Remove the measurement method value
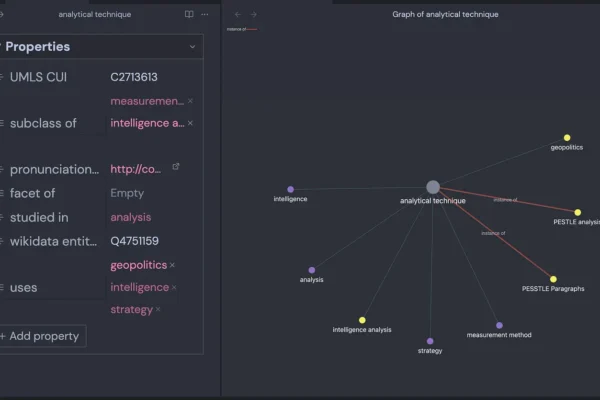This screenshot has height=400, width=600. [190, 101]
